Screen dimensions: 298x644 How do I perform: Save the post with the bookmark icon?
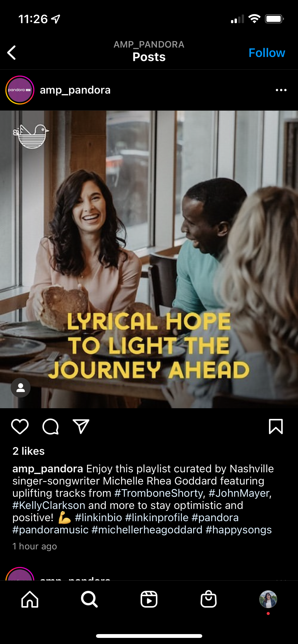pyautogui.click(x=276, y=427)
